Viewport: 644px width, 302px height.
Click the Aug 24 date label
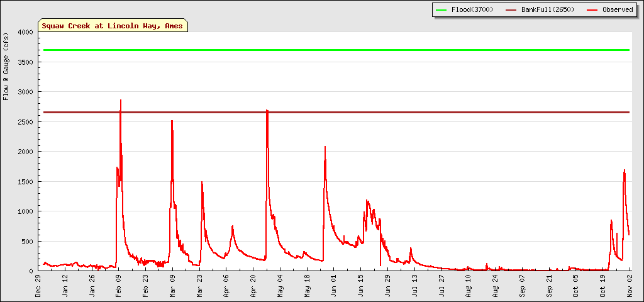[496, 286]
